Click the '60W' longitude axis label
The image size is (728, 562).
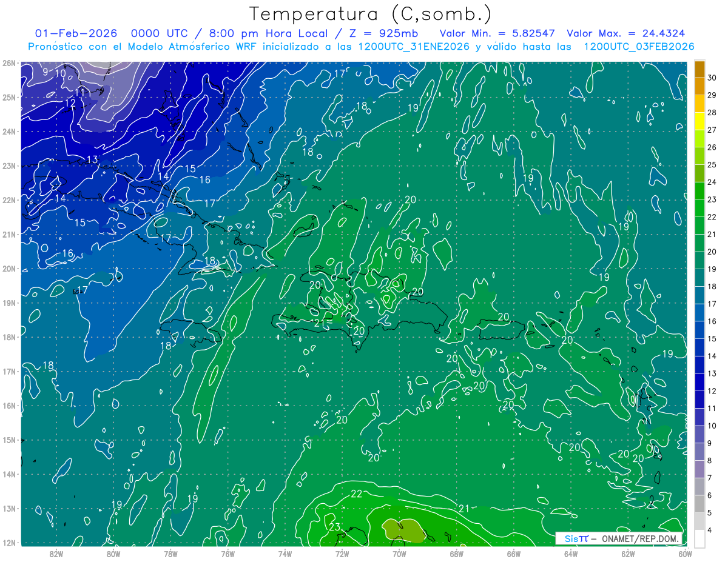(x=686, y=553)
